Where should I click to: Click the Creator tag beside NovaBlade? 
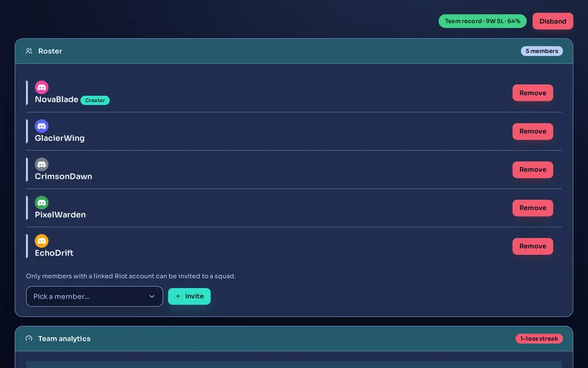pyautogui.click(x=95, y=100)
